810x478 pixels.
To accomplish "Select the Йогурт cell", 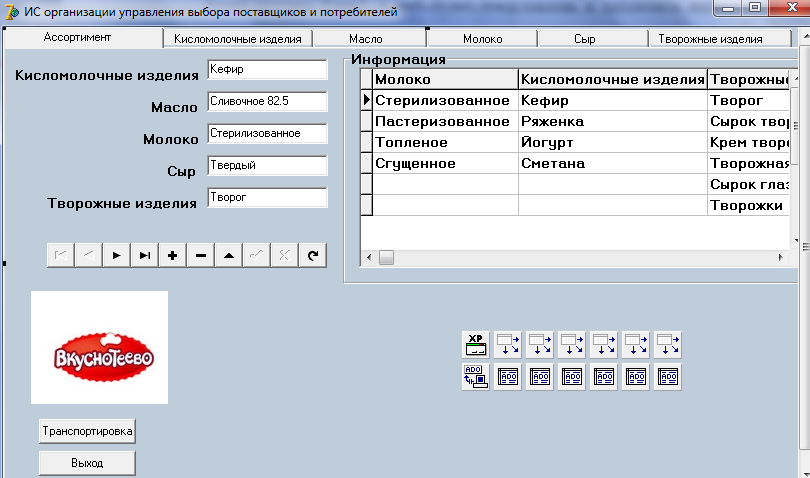I will click(x=613, y=143).
